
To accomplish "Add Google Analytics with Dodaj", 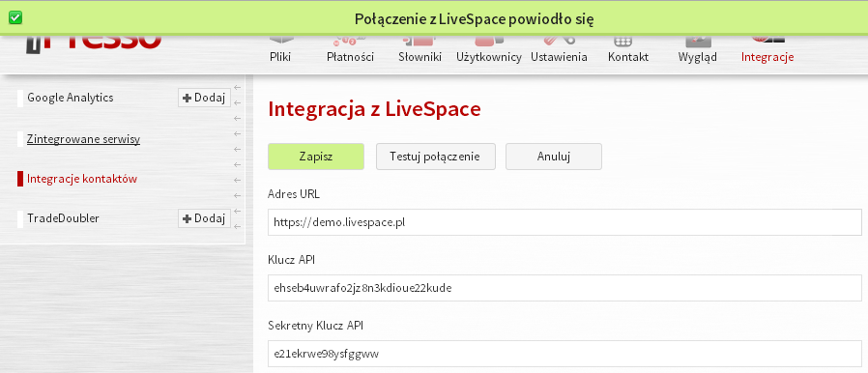I will 204,98.
